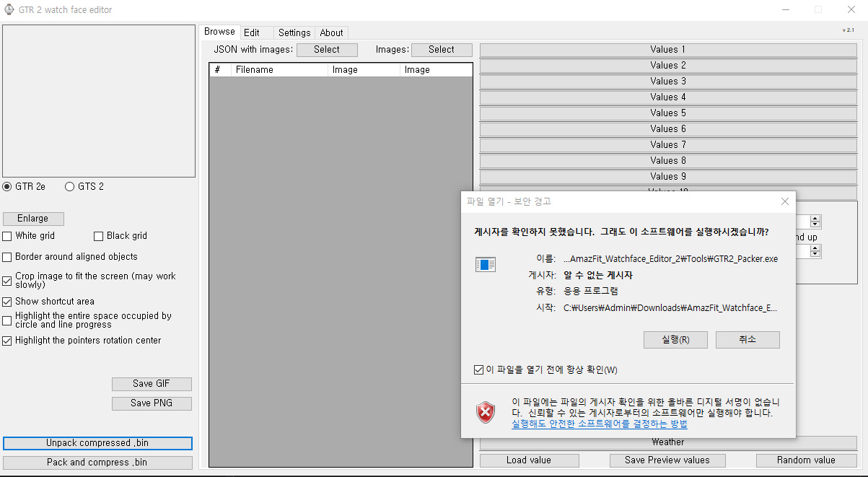Expand the Values 8 section
Viewport: 868px width, 477px height.
668,161
